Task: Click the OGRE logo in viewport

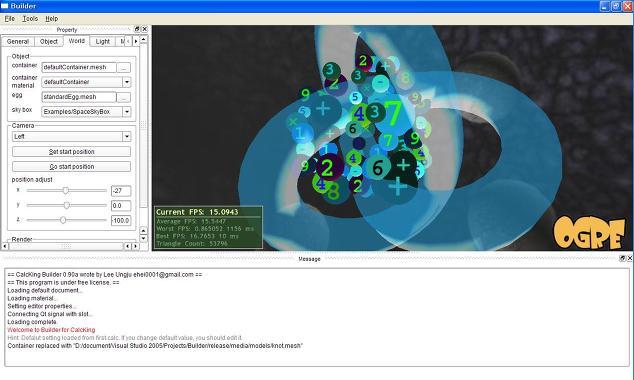Action: pyautogui.click(x=589, y=233)
